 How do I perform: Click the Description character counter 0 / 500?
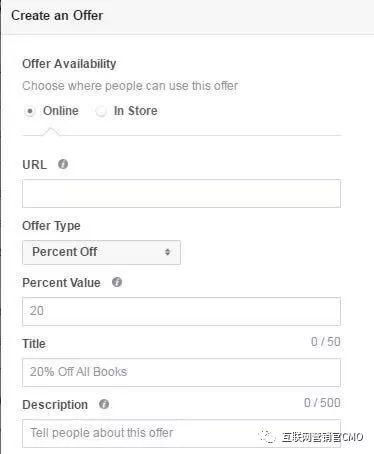322,403
